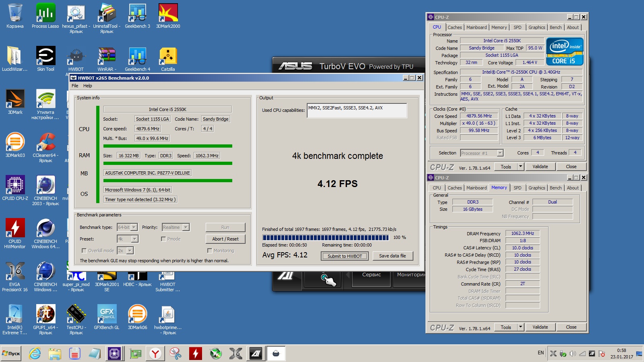This screenshot has height=362, width=644.
Task: Open the Geekbench 3 desktop shortcut
Action: pyautogui.click(x=137, y=16)
